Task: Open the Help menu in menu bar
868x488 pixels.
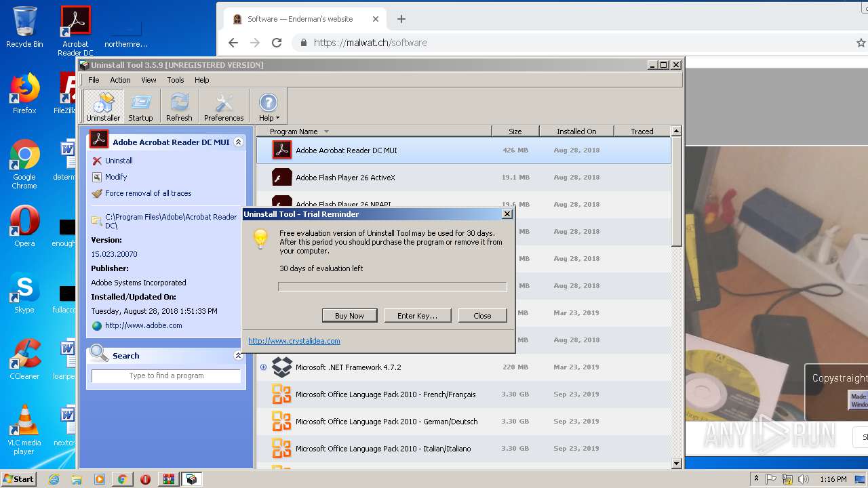Action: pos(202,80)
